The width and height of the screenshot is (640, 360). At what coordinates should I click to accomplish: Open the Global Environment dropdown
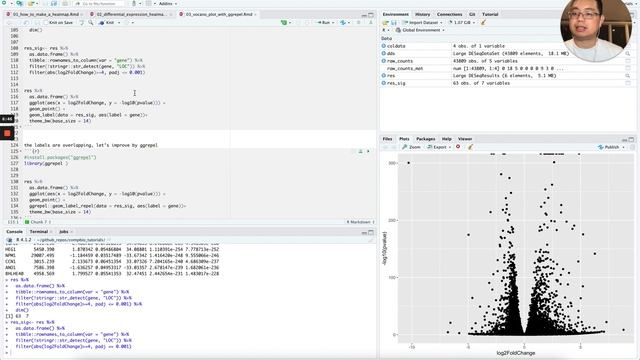coord(420,30)
